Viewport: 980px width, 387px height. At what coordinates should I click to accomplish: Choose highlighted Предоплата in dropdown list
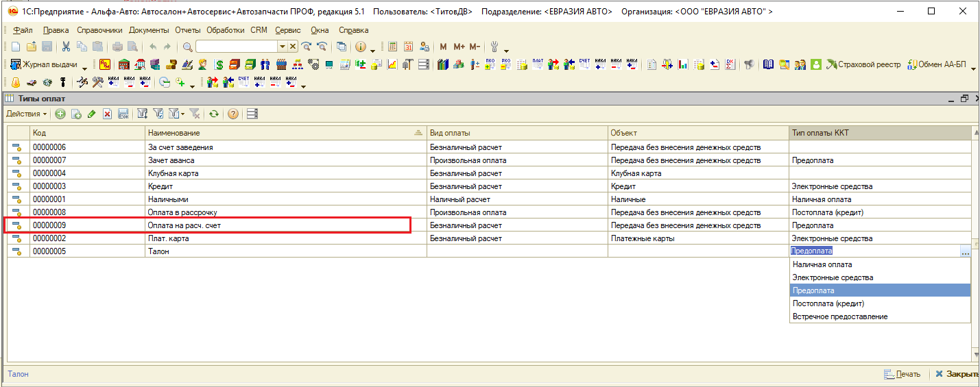[880, 290]
